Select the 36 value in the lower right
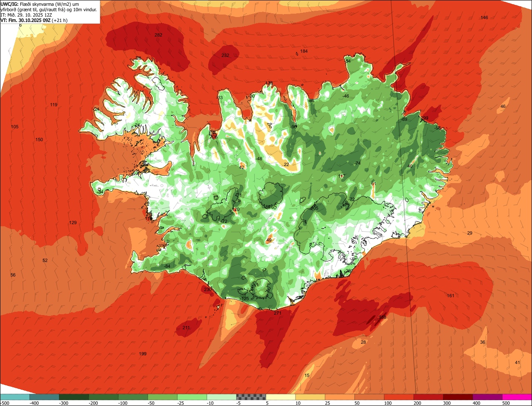Viewport: 532px width, 406px height. click(483, 342)
